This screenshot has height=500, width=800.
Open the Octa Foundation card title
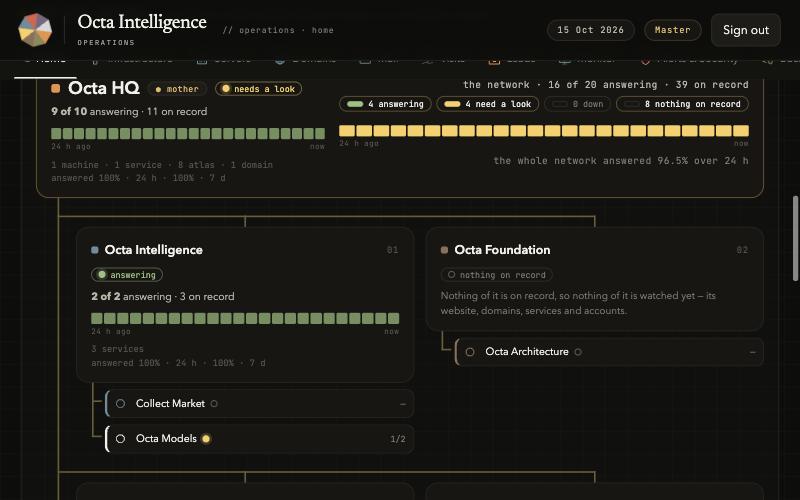click(x=503, y=250)
